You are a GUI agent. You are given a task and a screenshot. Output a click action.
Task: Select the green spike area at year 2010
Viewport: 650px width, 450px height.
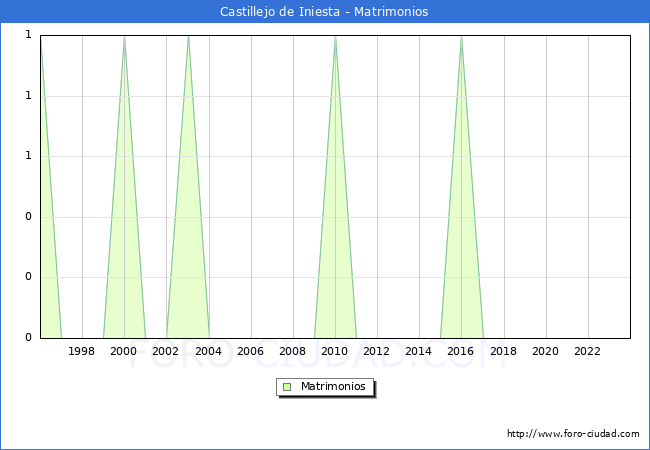coord(335,250)
